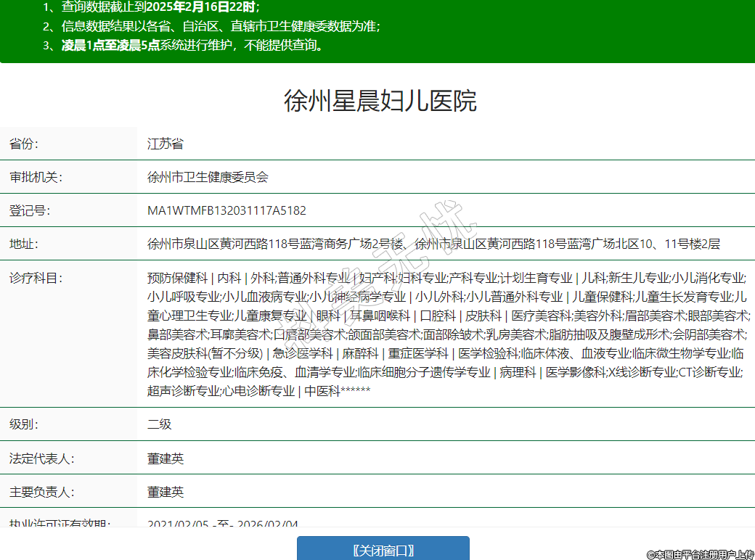Viewport: 755px width, 560px height.
Task: Click the hospital title 徐州星晨妇儿医院
Action: pos(380,101)
